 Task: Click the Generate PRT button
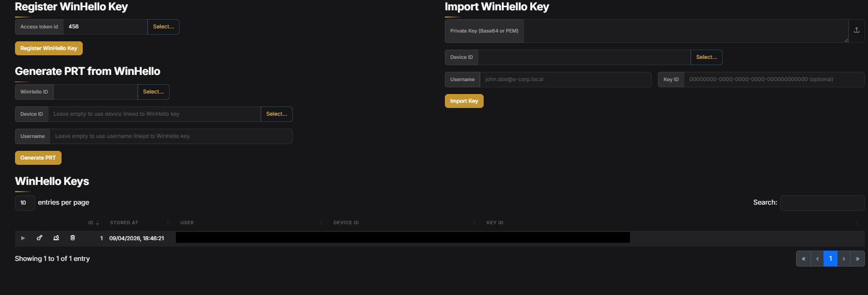click(38, 158)
